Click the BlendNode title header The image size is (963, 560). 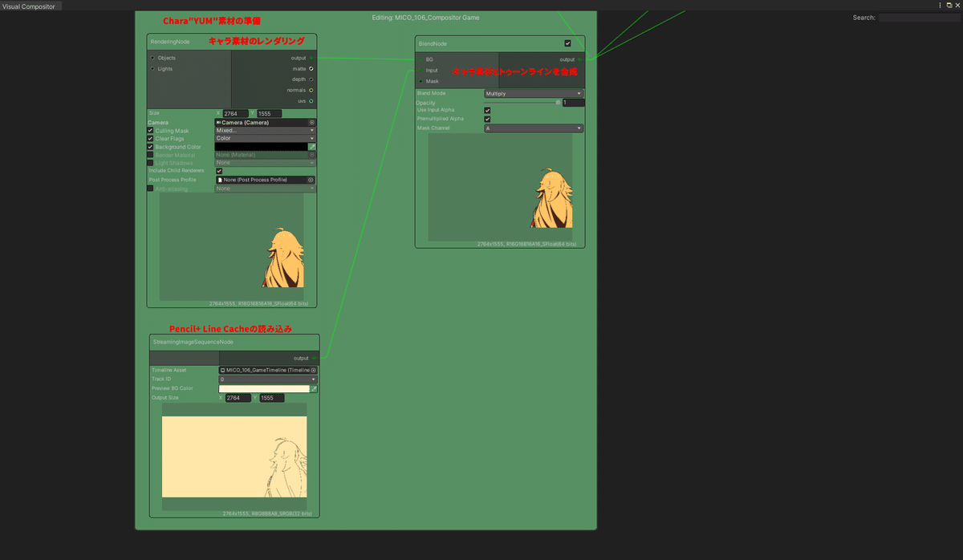click(500, 43)
